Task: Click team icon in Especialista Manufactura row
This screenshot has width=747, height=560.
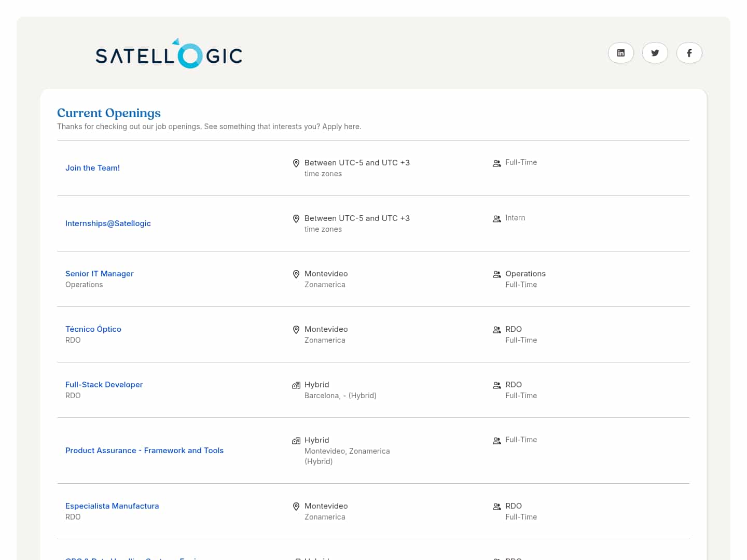Action: [x=496, y=507]
